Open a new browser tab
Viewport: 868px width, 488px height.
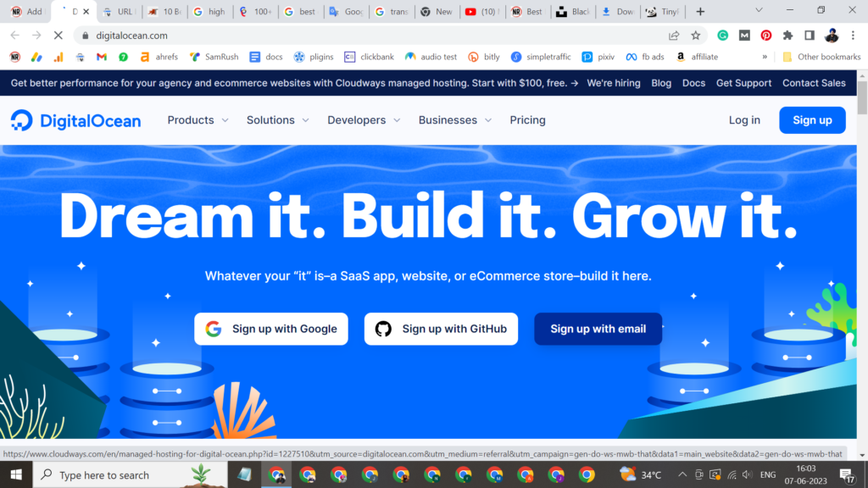699,12
